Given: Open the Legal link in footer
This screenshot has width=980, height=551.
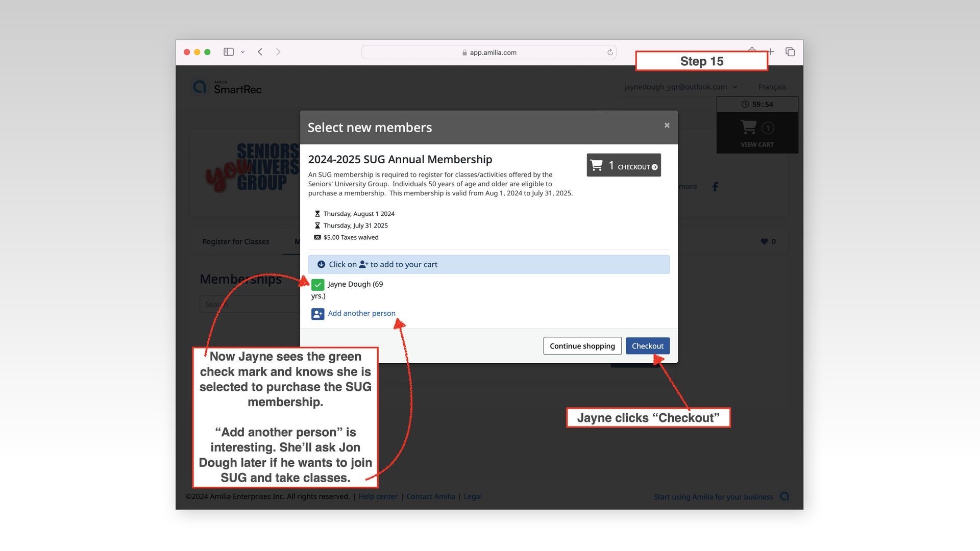Looking at the screenshot, I should (473, 496).
